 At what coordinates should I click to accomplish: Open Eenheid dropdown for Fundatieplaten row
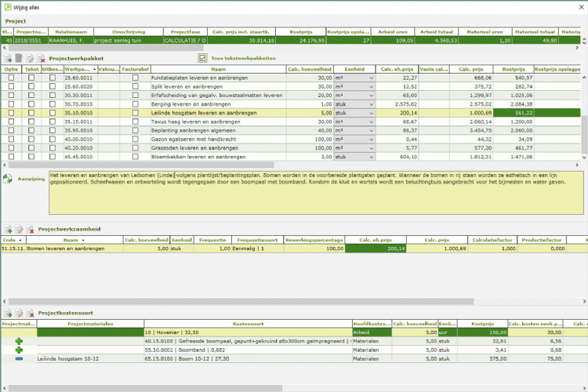pos(371,78)
